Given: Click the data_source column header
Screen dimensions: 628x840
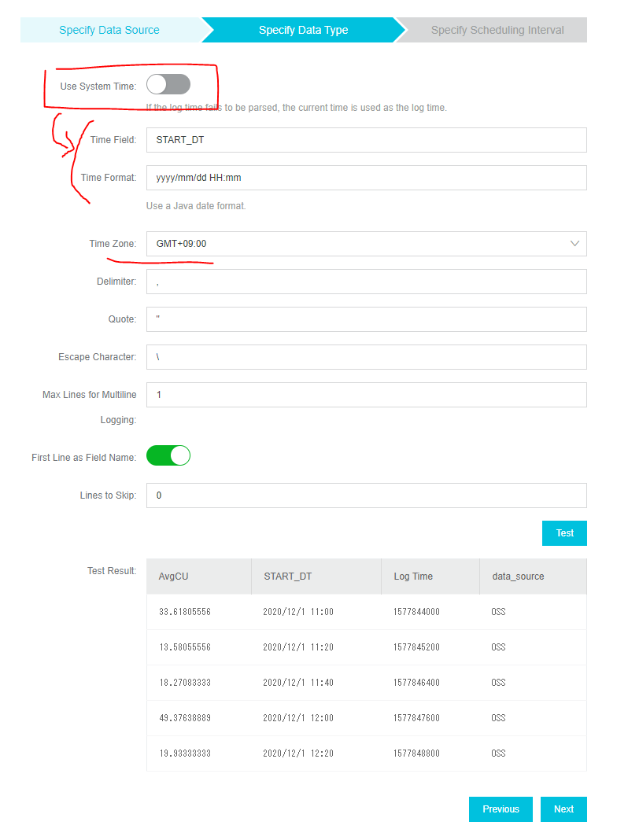Looking at the screenshot, I should coord(533,577).
